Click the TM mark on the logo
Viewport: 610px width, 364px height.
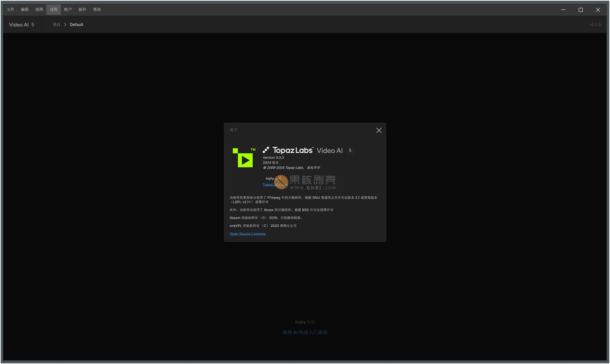[x=253, y=149]
